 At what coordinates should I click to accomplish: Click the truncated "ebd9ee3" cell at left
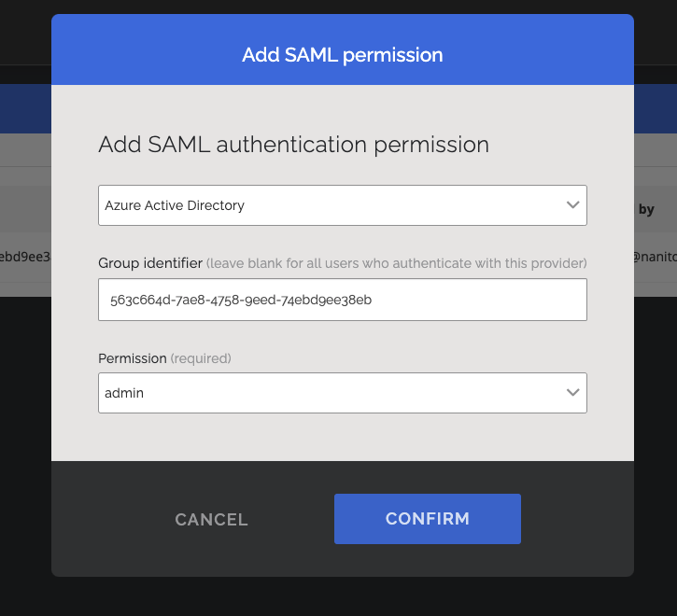coord(24,256)
